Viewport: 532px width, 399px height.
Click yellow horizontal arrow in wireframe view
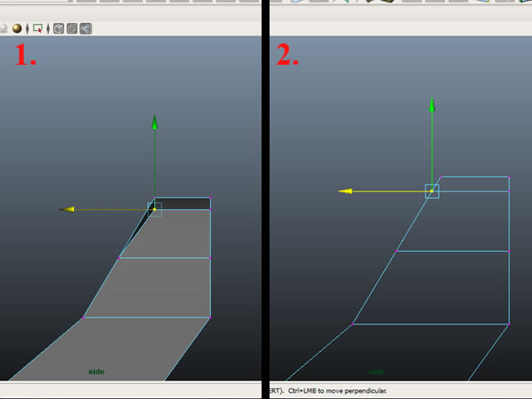pos(346,192)
